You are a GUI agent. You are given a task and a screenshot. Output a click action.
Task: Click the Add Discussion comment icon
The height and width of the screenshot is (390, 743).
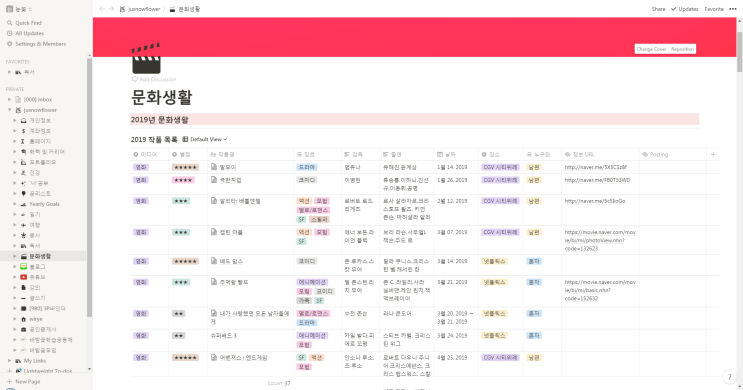(x=135, y=79)
